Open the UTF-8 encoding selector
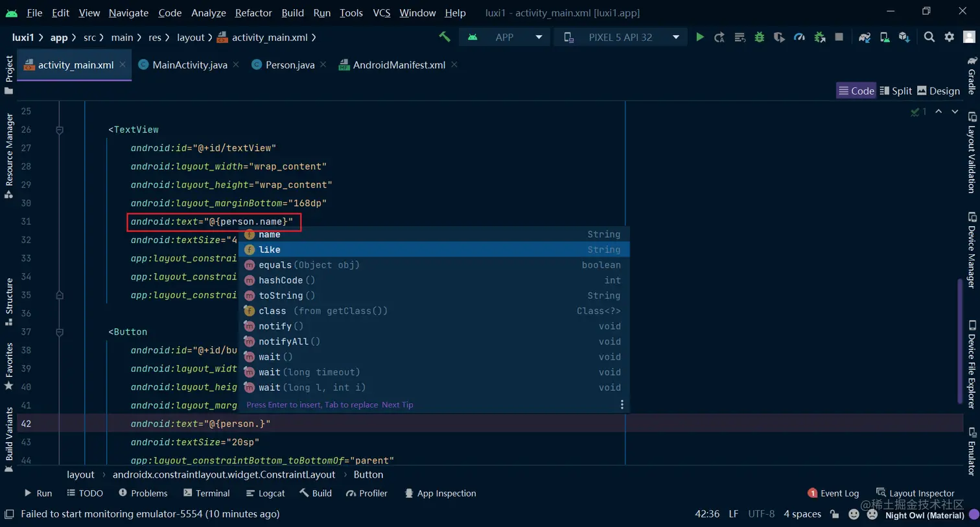This screenshot has width=980, height=527. click(x=762, y=514)
